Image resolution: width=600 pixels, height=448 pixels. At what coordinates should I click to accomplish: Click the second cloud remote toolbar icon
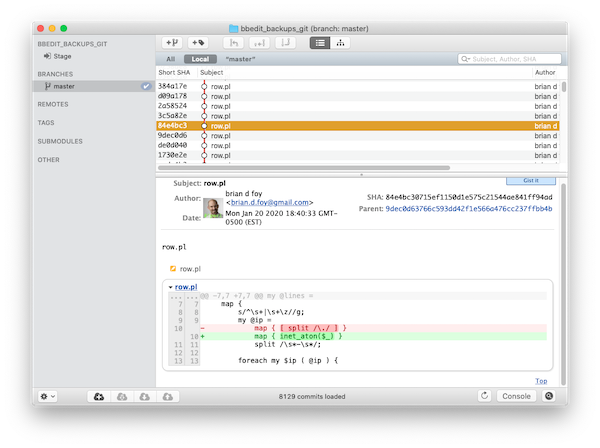tap(122, 397)
